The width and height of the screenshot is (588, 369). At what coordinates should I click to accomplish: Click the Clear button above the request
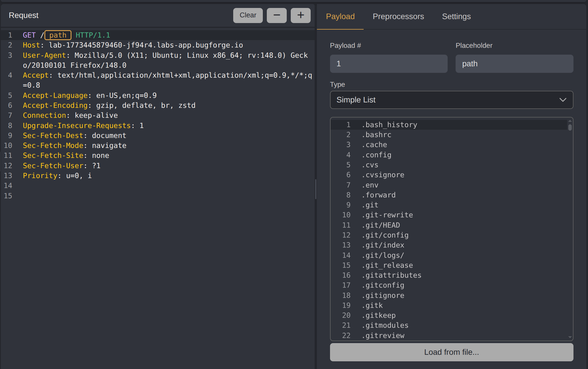(247, 15)
